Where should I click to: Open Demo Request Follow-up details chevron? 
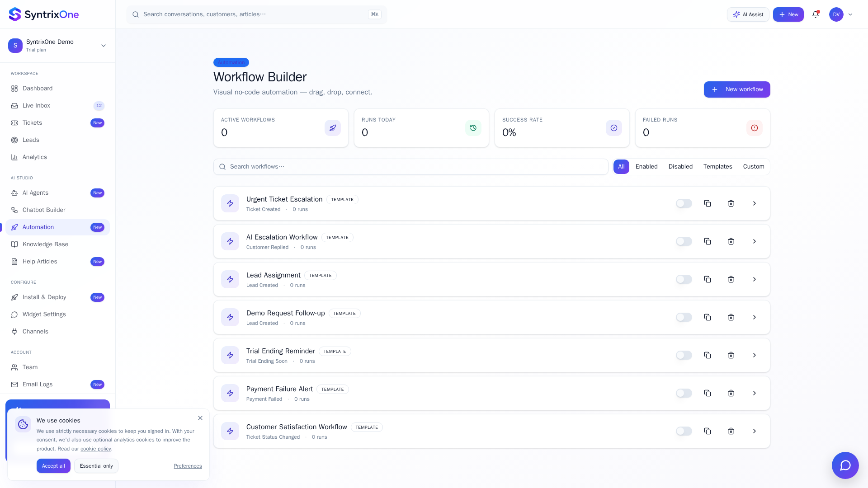point(755,317)
